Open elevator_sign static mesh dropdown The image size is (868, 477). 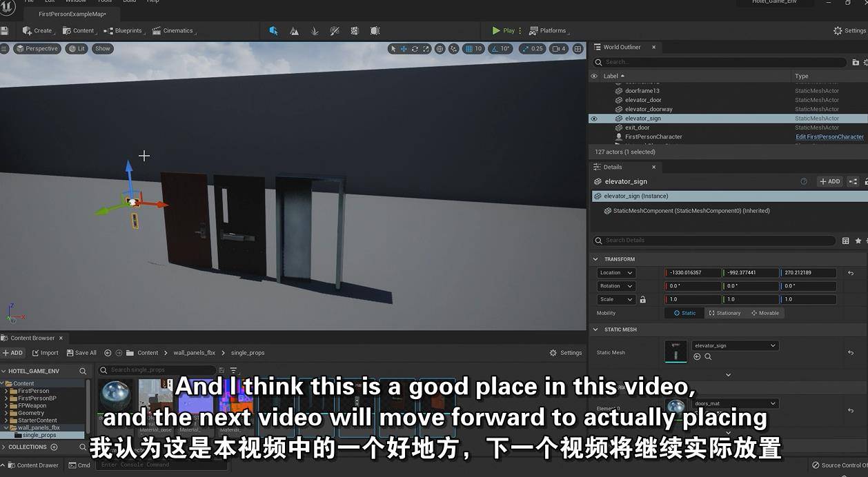coord(735,345)
